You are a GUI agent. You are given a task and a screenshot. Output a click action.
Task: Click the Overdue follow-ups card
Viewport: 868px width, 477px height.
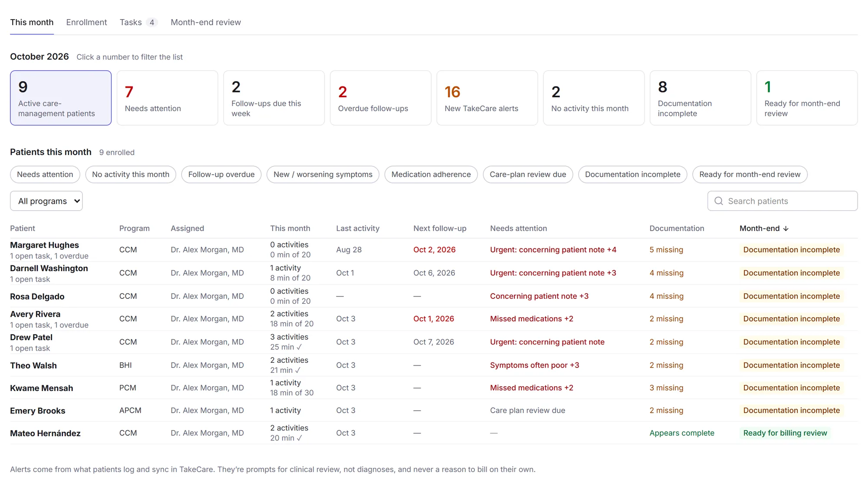pyautogui.click(x=381, y=98)
